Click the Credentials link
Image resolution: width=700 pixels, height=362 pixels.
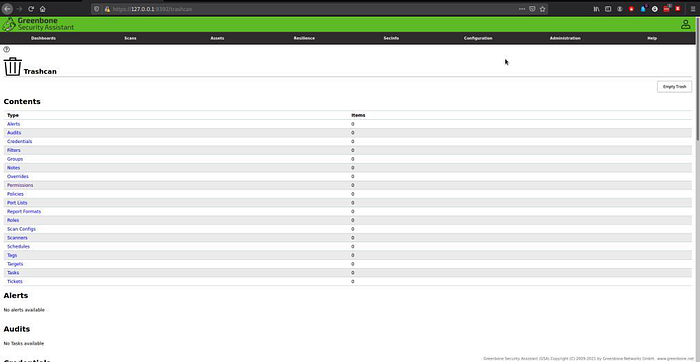coord(20,141)
